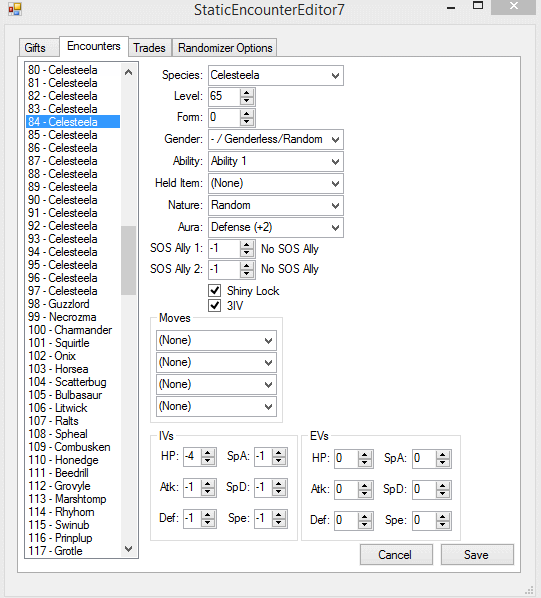This screenshot has width=541, height=598.
Task: Select list entry 113 - Marshtomp
Action: point(73,499)
